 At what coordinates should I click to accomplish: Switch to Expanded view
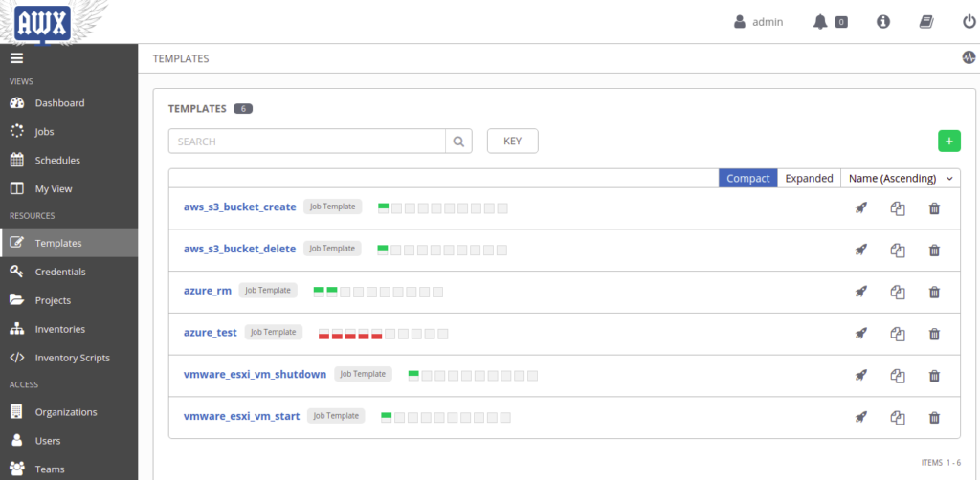tap(809, 178)
